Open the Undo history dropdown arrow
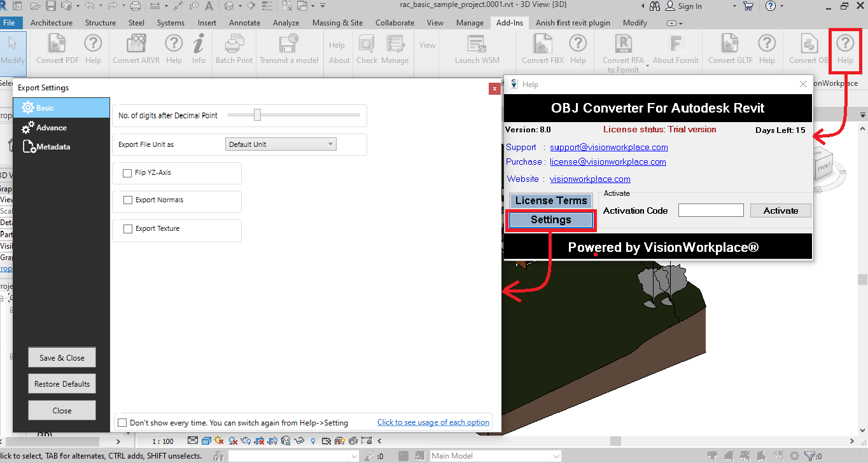 click(x=100, y=6)
